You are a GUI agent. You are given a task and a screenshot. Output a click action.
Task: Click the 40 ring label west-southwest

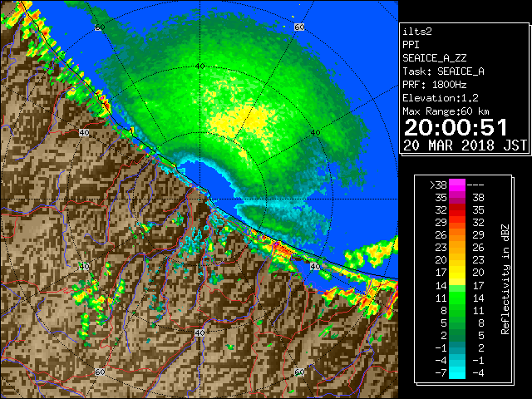pyautogui.click(x=84, y=266)
